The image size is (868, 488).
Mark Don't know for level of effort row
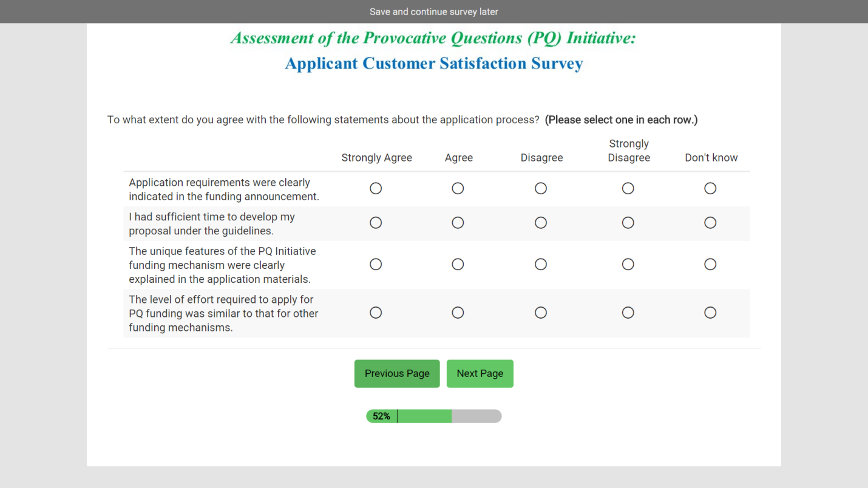tap(710, 313)
